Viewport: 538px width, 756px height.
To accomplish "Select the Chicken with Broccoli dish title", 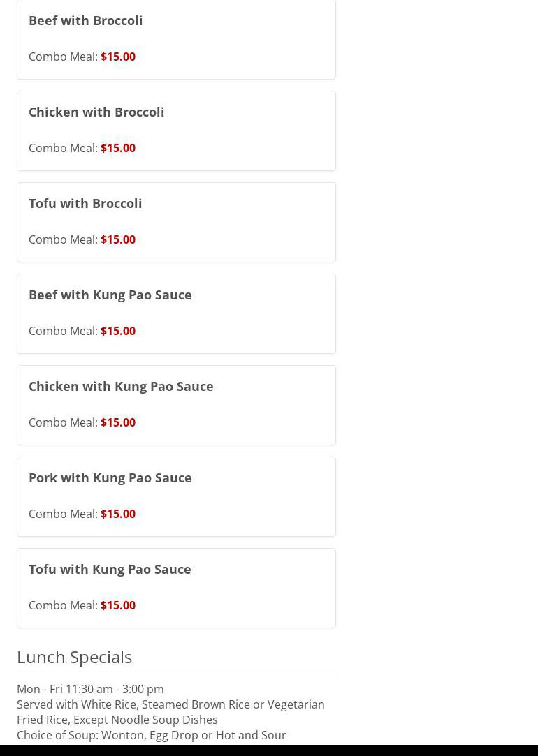I will click(x=96, y=112).
